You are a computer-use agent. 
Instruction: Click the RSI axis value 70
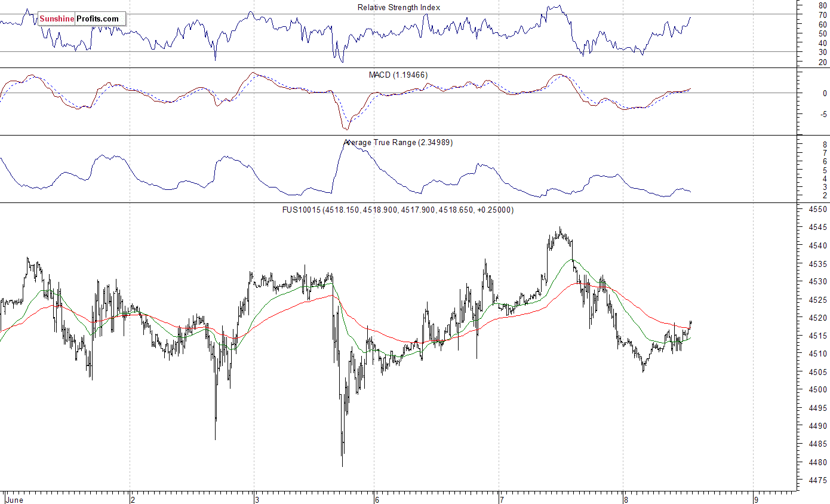pyautogui.click(x=823, y=15)
